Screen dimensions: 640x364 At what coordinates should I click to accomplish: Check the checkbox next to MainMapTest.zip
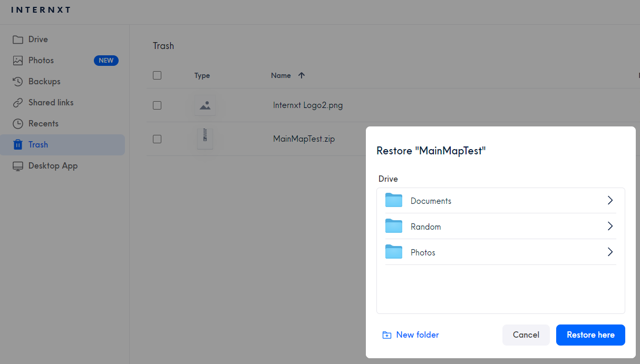coord(157,139)
